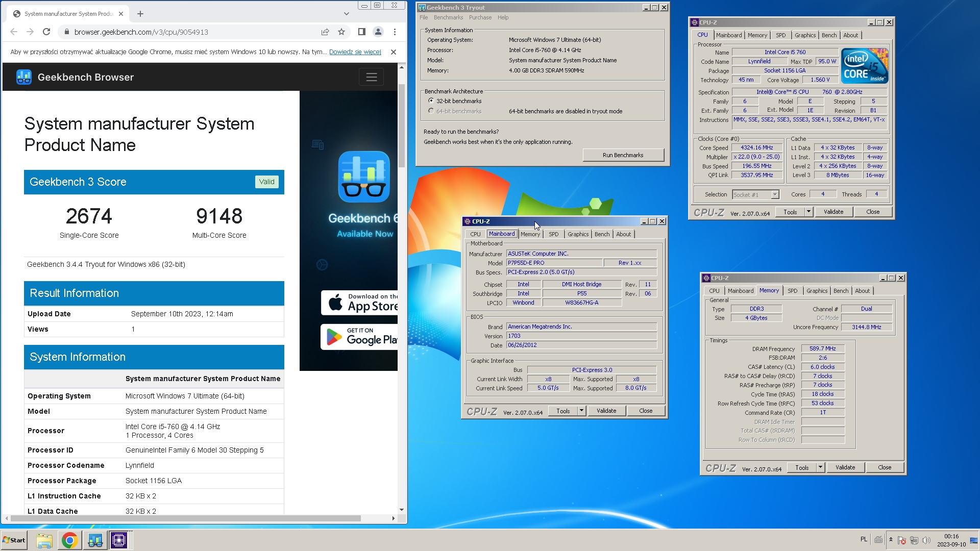This screenshot has height=551, width=980.
Task: Click Validate in Memory CPU-Z window
Action: pyautogui.click(x=845, y=467)
